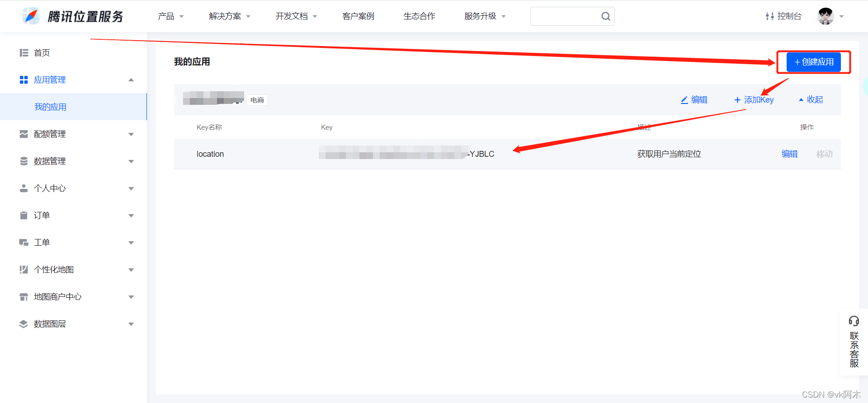The height and width of the screenshot is (403, 868).
Task: Expand the 个人中心 section arrow
Action: pos(131,188)
